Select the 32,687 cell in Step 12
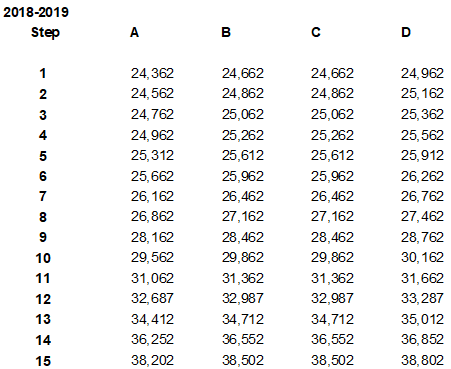 pyautogui.click(x=152, y=299)
